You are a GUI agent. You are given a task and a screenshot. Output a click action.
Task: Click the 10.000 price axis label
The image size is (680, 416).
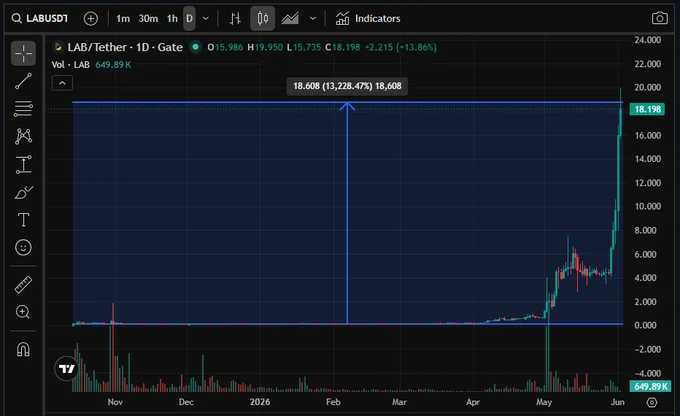click(x=647, y=206)
